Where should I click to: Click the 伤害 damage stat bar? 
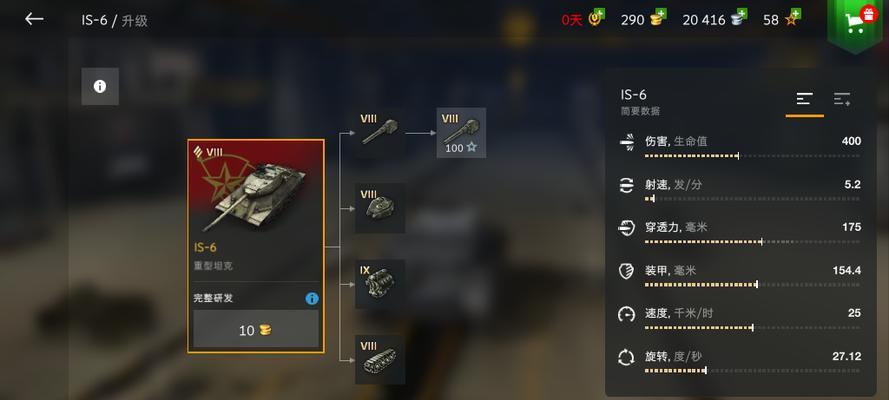(752, 156)
